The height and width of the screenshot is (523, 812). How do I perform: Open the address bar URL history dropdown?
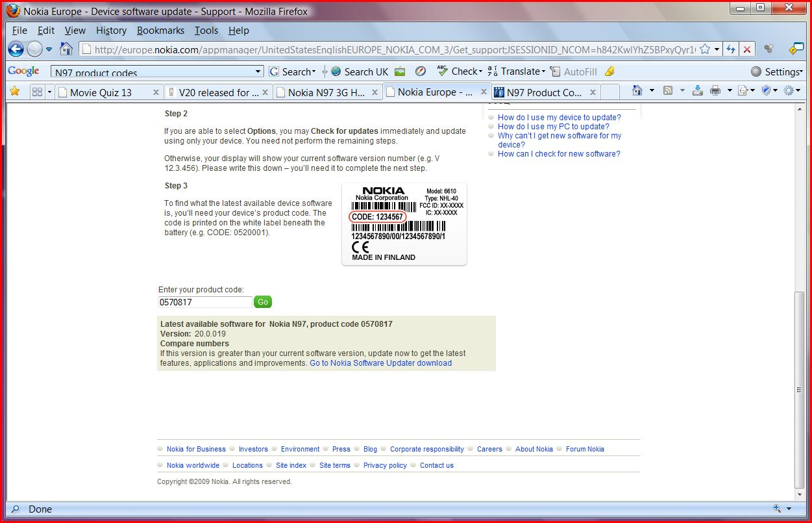tap(717, 49)
